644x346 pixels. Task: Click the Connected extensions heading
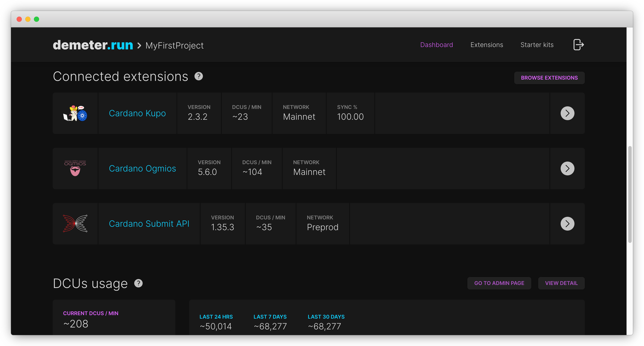121,76
